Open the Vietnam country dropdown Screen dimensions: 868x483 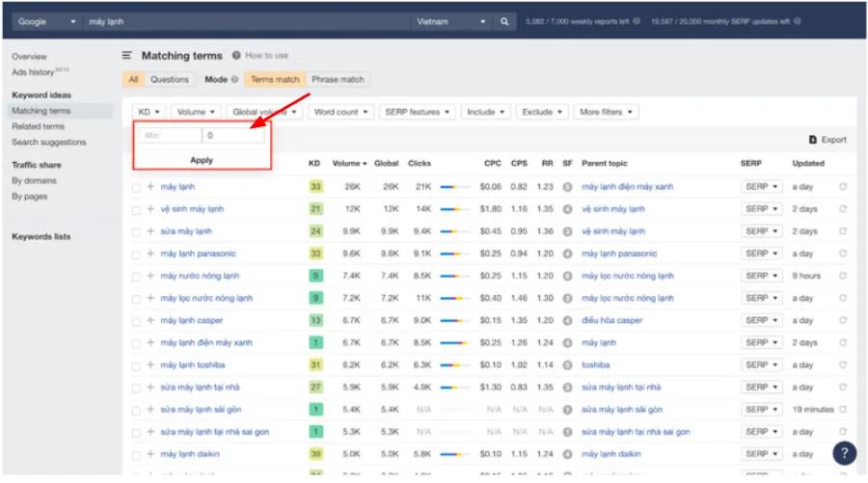(451, 21)
